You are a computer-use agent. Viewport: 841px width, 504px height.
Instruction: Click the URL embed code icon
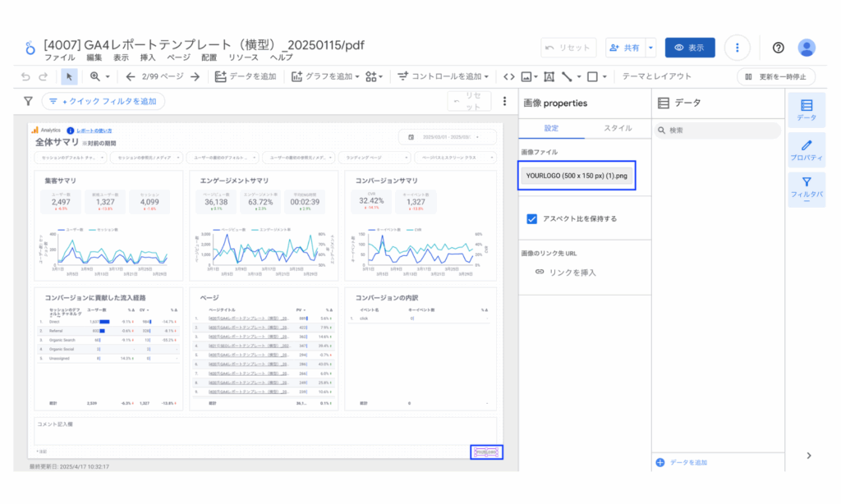pyautogui.click(x=509, y=76)
